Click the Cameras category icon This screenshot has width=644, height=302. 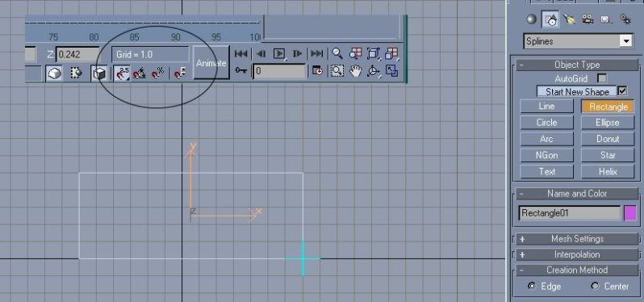[588, 19]
